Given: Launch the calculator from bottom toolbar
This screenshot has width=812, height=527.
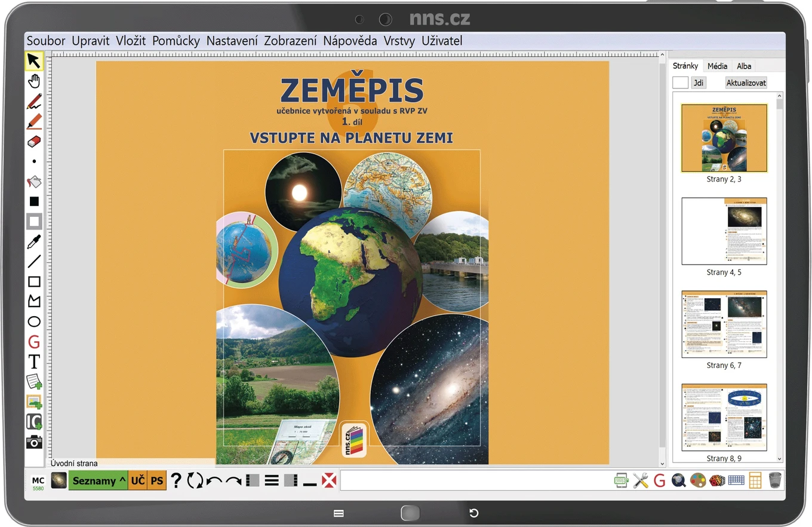Looking at the screenshot, I should (x=755, y=480).
